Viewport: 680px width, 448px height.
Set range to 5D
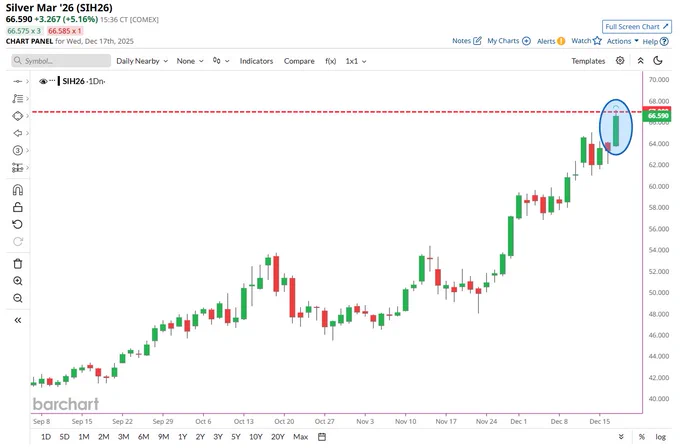coord(64,437)
